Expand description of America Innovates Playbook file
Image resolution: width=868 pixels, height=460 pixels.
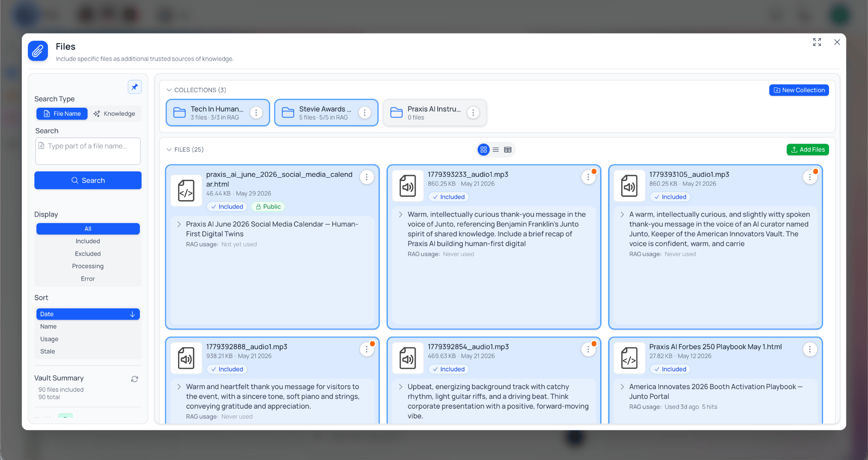coord(622,387)
